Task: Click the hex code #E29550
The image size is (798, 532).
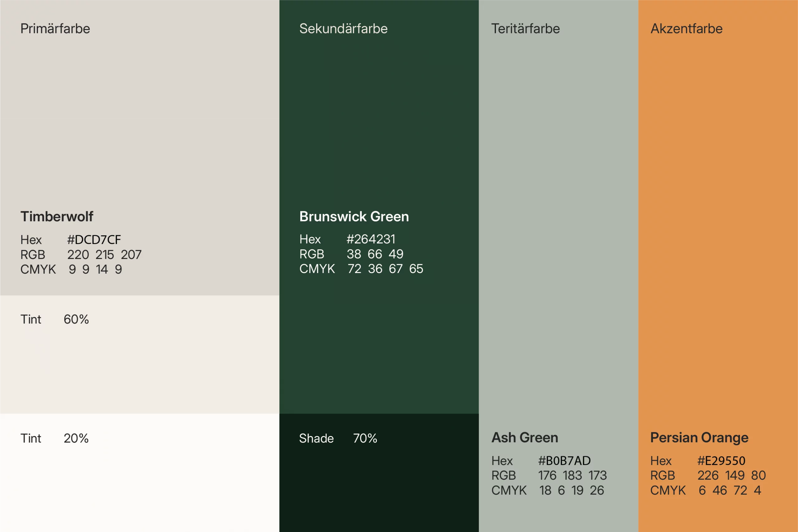Action: pyautogui.click(x=721, y=461)
